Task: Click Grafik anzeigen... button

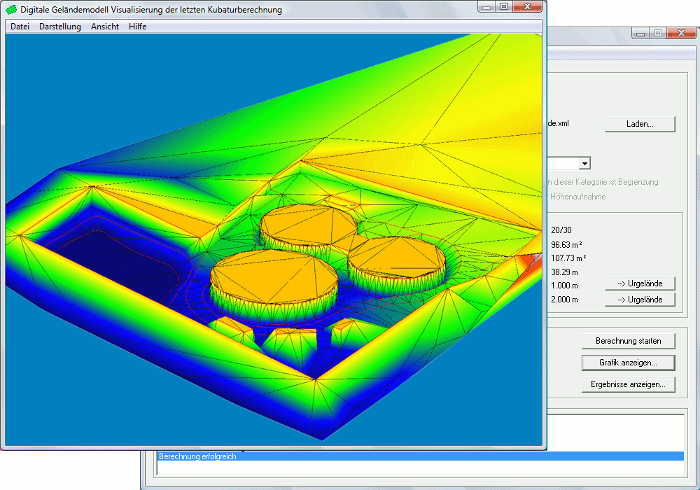Action: pyautogui.click(x=628, y=362)
